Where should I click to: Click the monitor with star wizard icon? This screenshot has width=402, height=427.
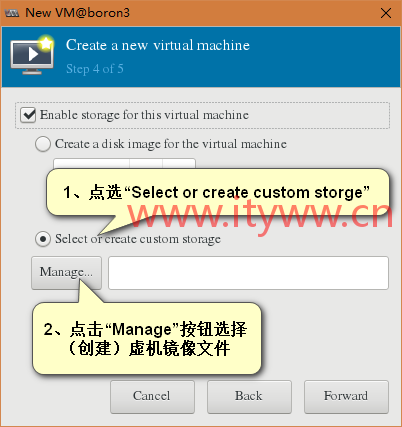click(x=33, y=55)
